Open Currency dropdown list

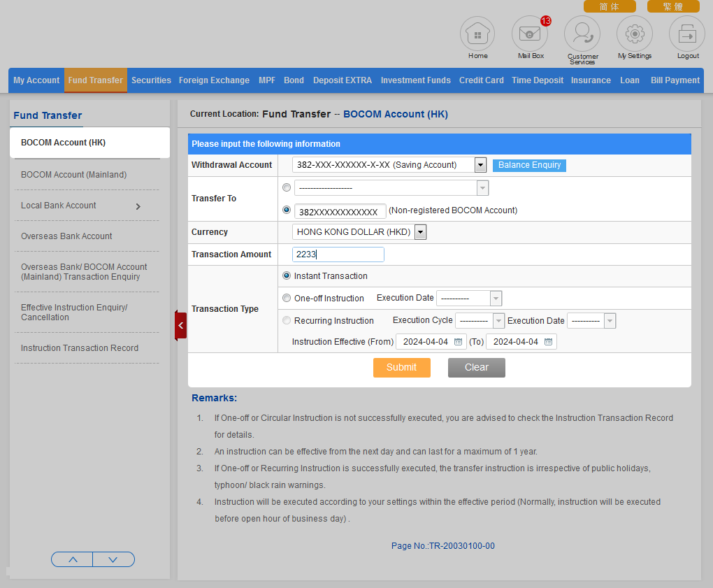(x=420, y=232)
